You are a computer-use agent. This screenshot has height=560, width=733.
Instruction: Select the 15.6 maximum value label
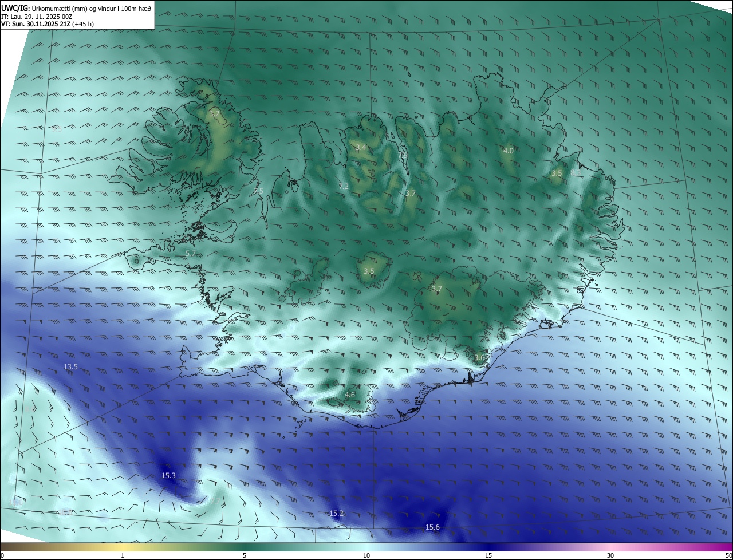pos(432,527)
